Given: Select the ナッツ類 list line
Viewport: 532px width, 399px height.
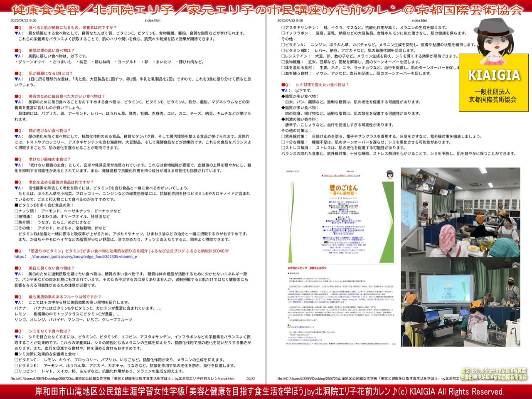Looking at the screenshot, I should tap(68, 211).
